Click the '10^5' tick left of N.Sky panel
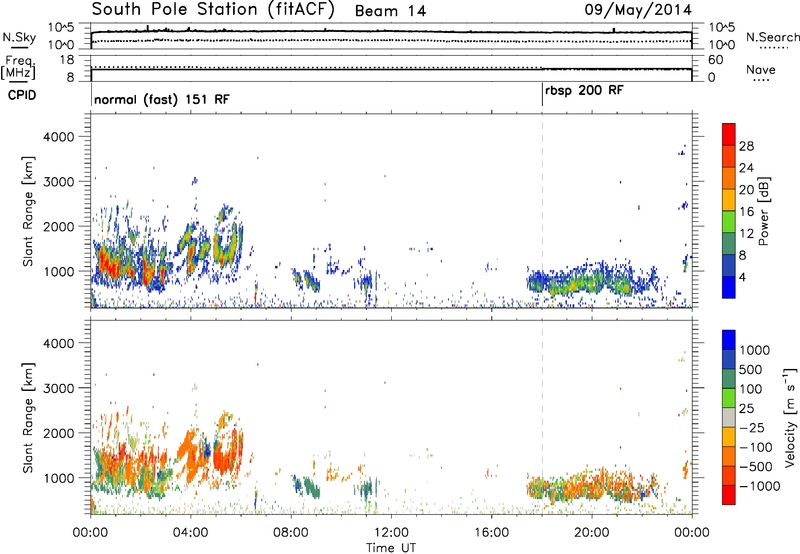This screenshot has width=800, height=554. click(61, 28)
